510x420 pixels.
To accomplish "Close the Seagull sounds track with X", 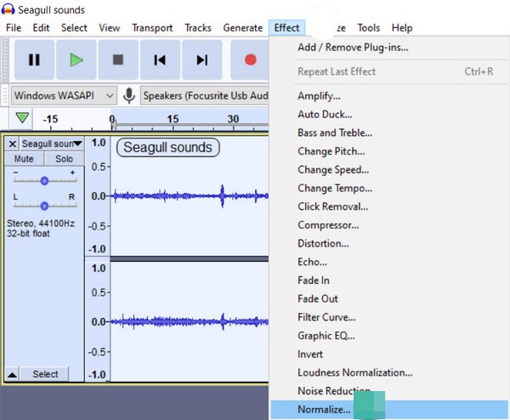I will [13, 144].
